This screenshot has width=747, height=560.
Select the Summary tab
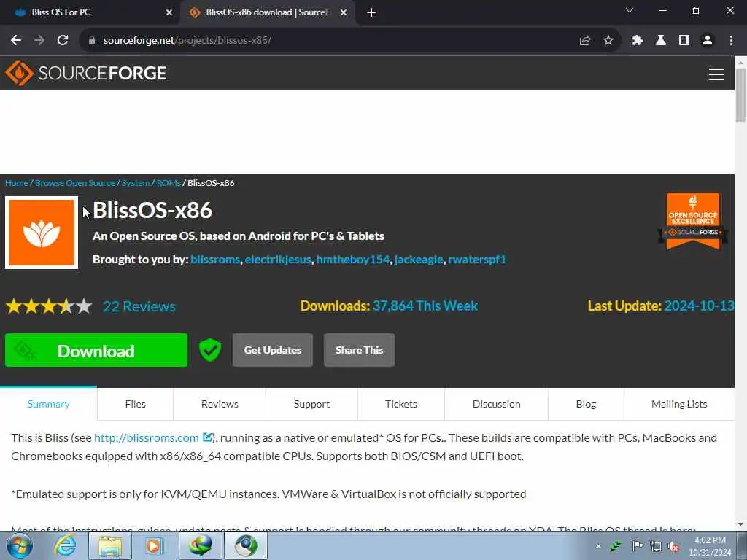(x=49, y=404)
